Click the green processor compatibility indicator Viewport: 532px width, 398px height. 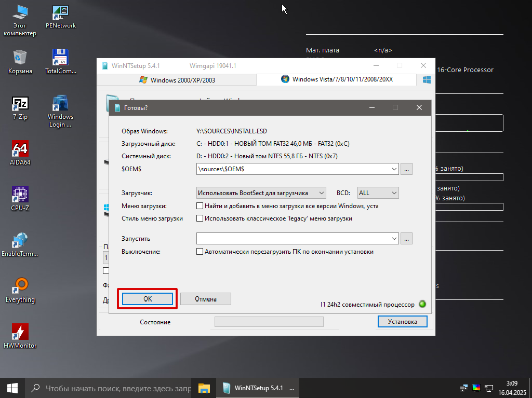point(422,304)
